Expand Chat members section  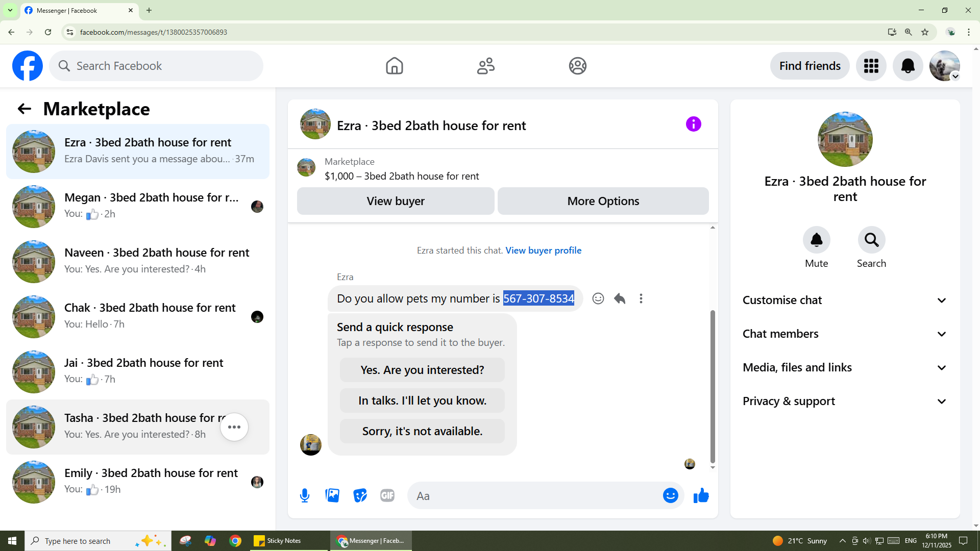(x=845, y=334)
